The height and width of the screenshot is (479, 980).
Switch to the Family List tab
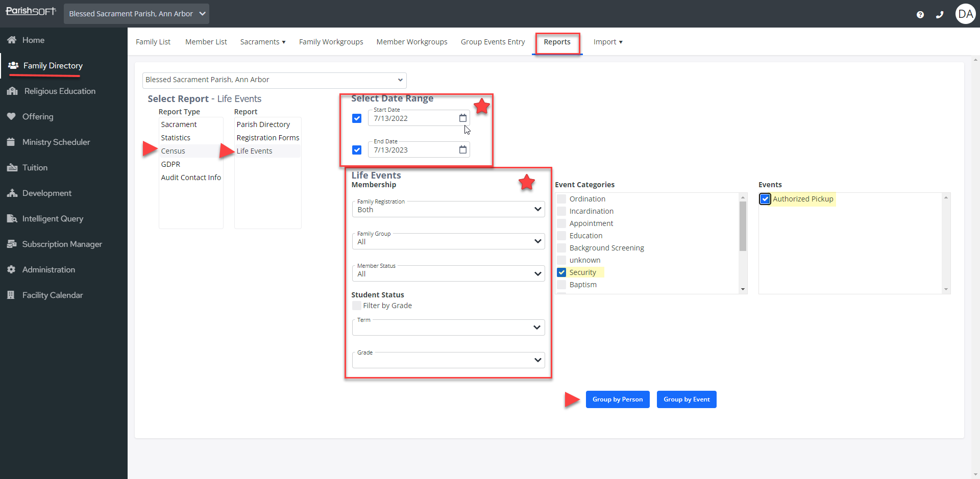153,42
